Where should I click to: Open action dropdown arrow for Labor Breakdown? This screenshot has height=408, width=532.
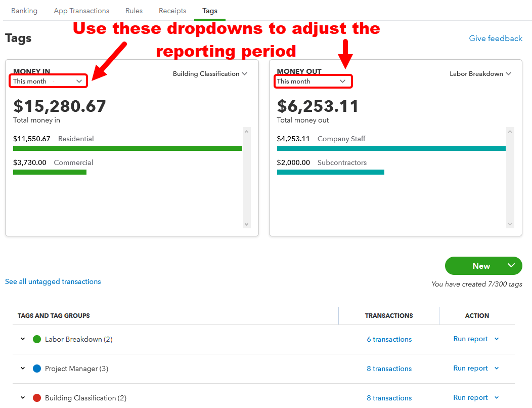(x=497, y=339)
